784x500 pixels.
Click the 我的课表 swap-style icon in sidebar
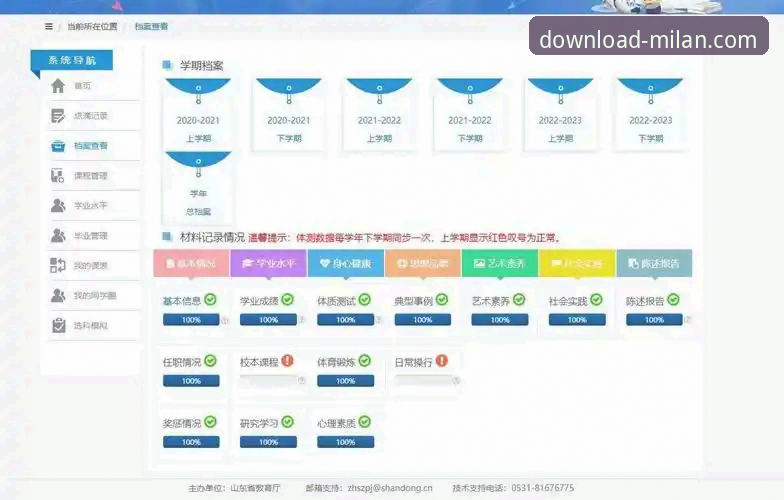[x=58, y=266]
